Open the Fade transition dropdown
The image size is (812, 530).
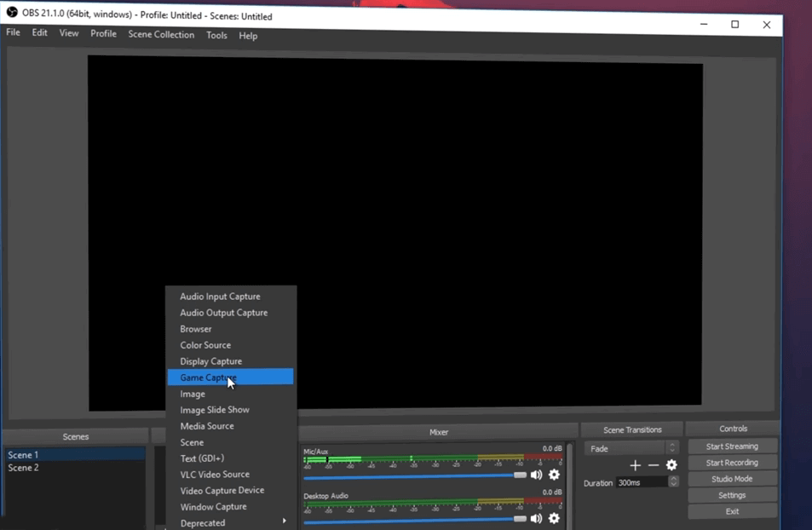click(x=631, y=448)
